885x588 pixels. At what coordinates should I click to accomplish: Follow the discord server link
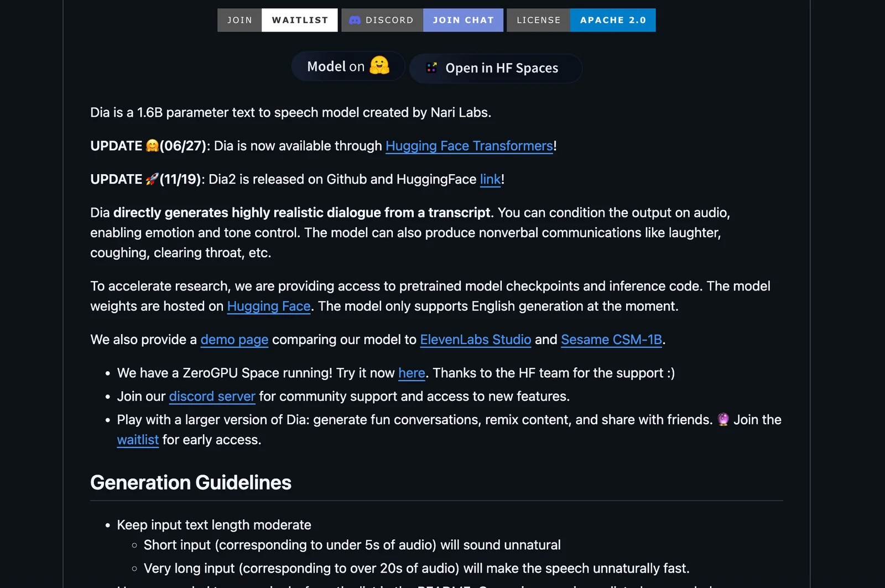click(x=212, y=397)
